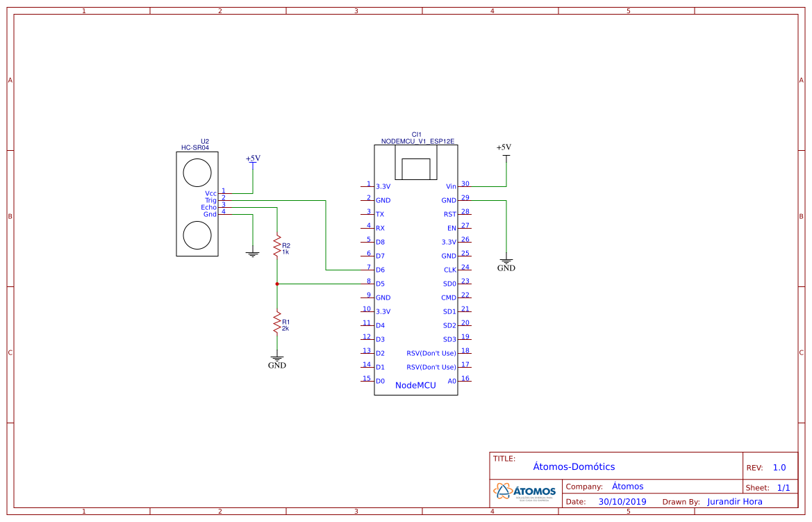Click the red wire junction dot
The image size is (812, 522).
277,284
